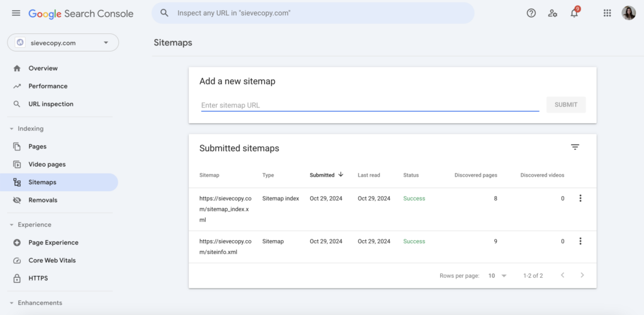
Task: Click Success status of sitemap_index.xml row
Action: 414,198
